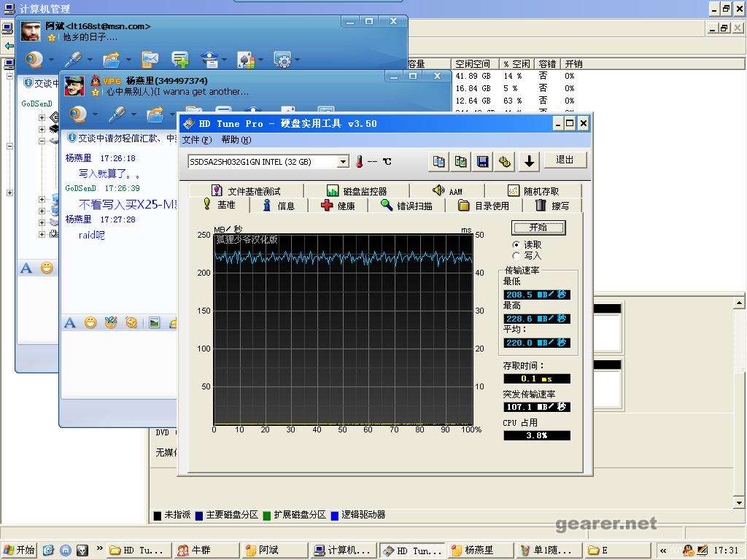Screen dimensions: 747x560
Task: Open the games dropdown arrow in 阿斌 window
Action: 260,60
